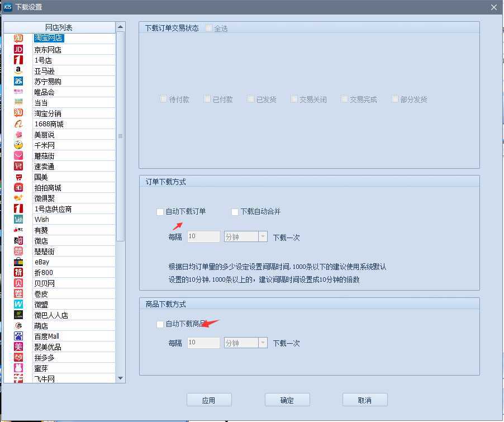This screenshot has width=504, height=422.
Task: Click the 网店列表 column header
Action: click(59, 27)
